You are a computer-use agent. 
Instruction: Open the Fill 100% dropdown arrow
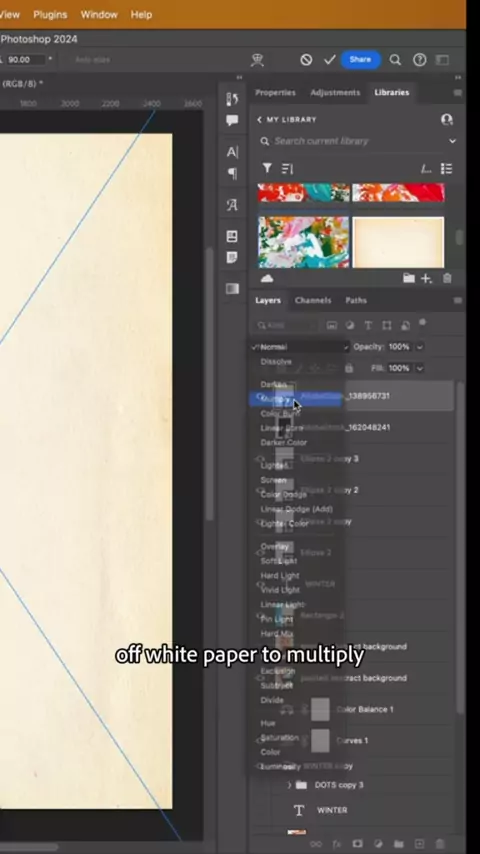[420, 369]
